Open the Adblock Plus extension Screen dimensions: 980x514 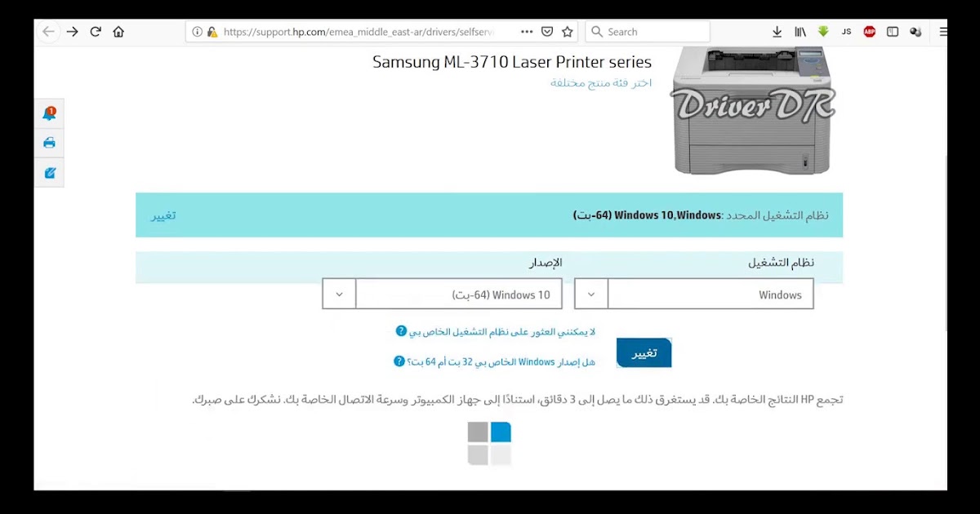870,32
